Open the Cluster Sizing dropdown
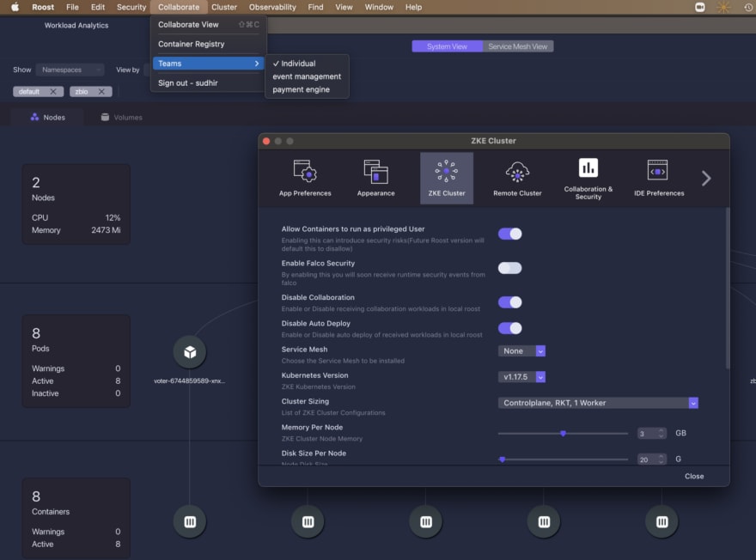756x560 pixels. pyautogui.click(x=598, y=403)
